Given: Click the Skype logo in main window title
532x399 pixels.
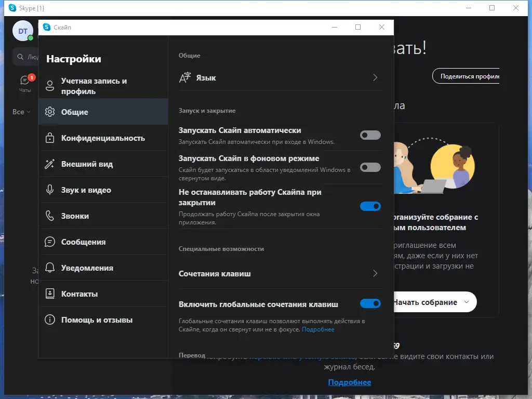Looking at the screenshot, I should [x=12, y=8].
